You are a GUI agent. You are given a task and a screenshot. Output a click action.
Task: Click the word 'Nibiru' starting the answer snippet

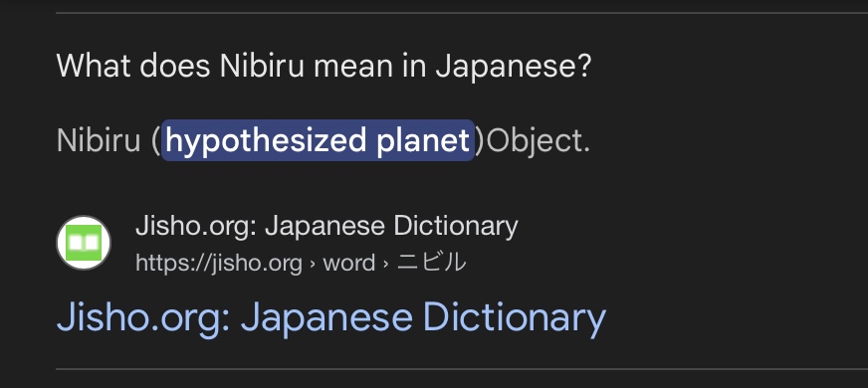pyautogui.click(x=99, y=140)
